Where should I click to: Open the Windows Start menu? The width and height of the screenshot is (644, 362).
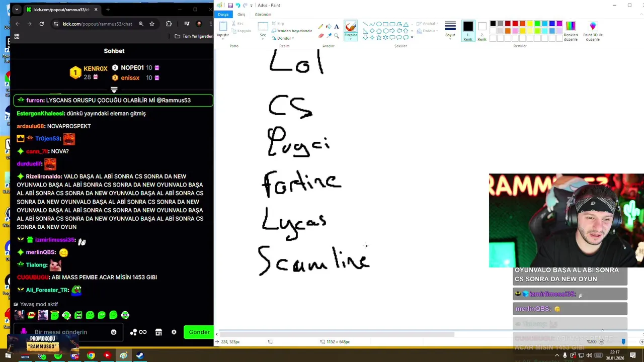coord(8,356)
